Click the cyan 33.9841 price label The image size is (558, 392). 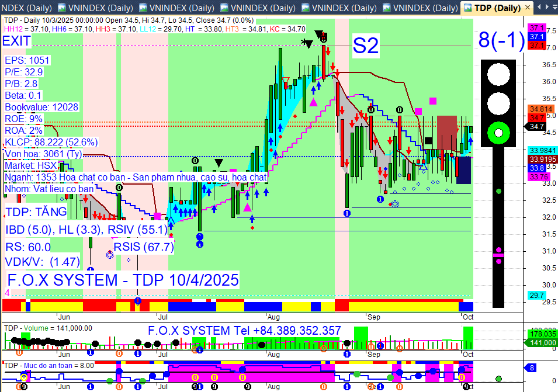tap(542, 151)
